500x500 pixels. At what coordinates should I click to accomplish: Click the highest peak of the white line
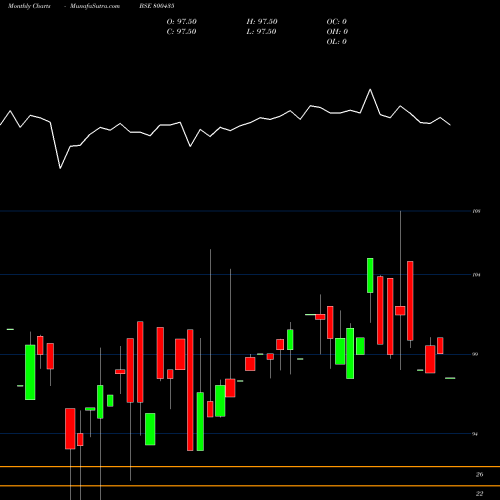[370, 89]
